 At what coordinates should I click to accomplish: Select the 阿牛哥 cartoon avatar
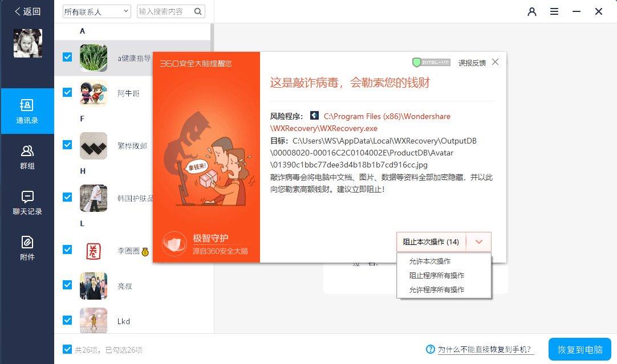point(94,93)
